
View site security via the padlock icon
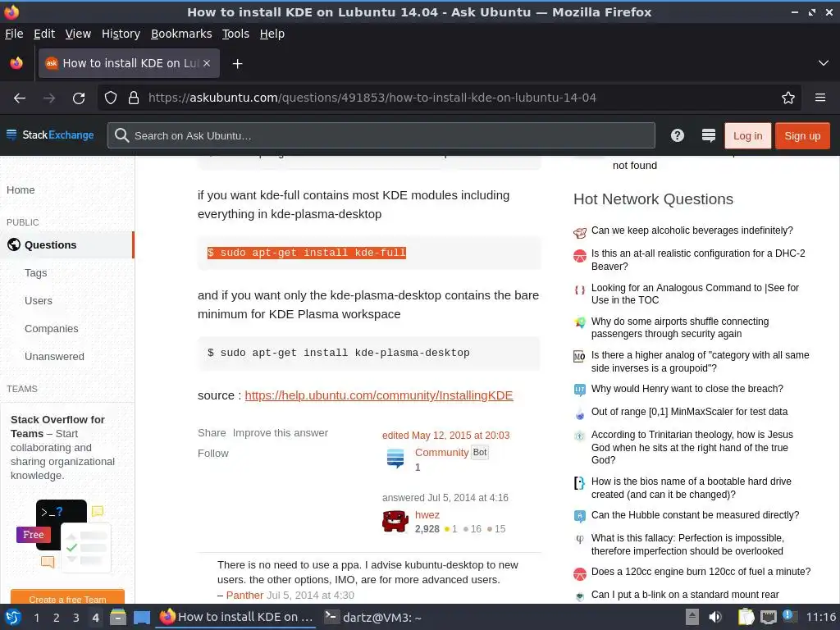[x=134, y=98]
